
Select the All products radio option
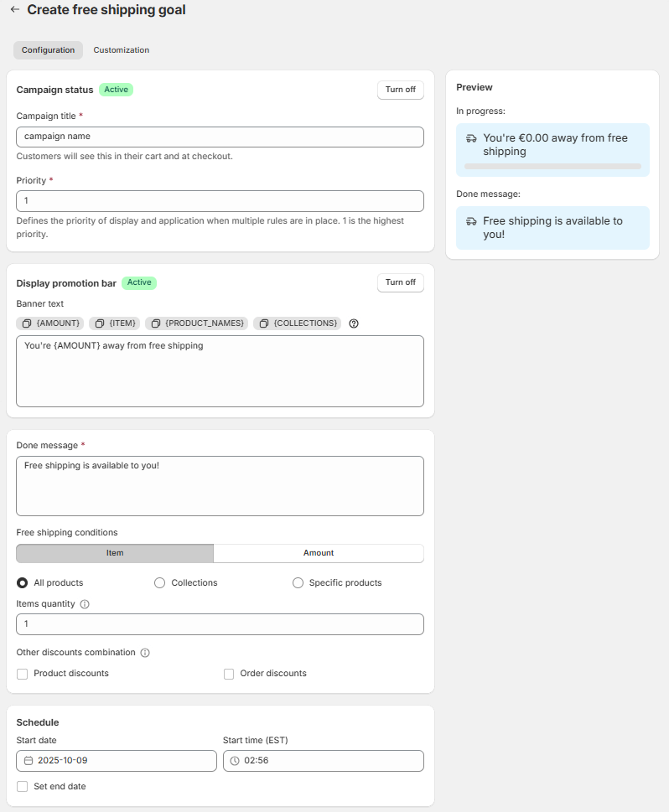pos(23,583)
